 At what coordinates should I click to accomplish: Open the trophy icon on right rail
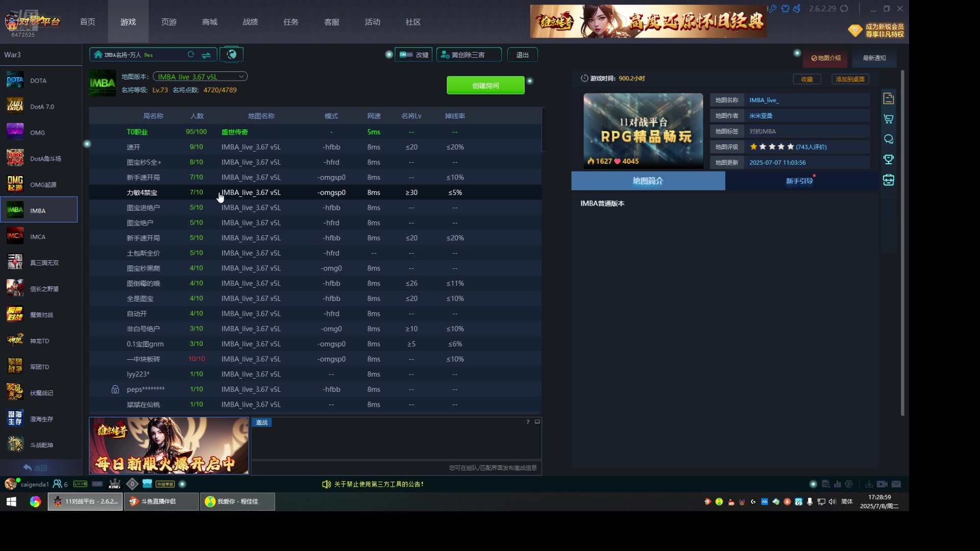point(889,160)
